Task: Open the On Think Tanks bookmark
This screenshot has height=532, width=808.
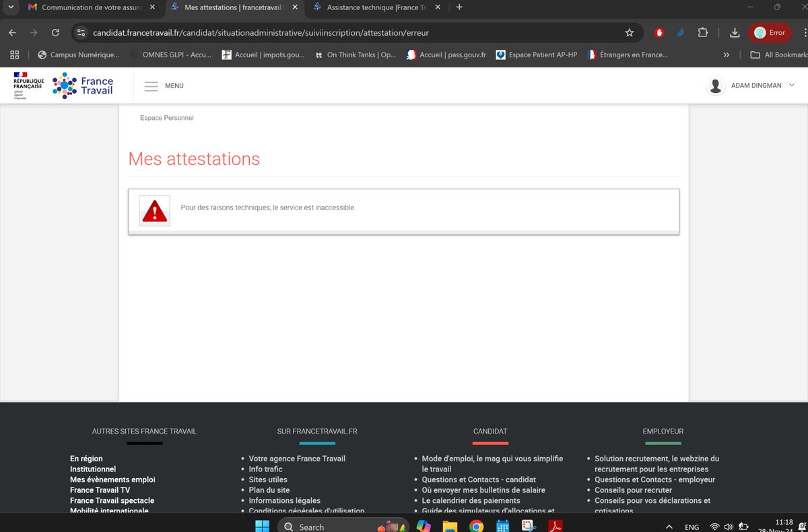Action: point(356,55)
